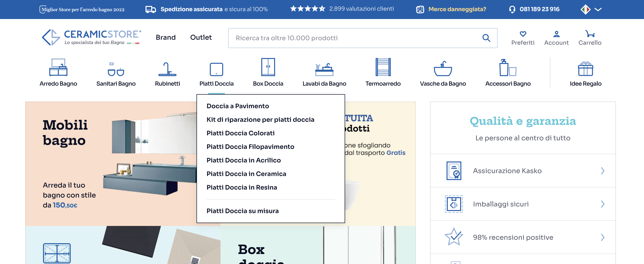Select the Rubinetti faucet icon
The height and width of the screenshot is (264, 644).
click(x=167, y=69)
